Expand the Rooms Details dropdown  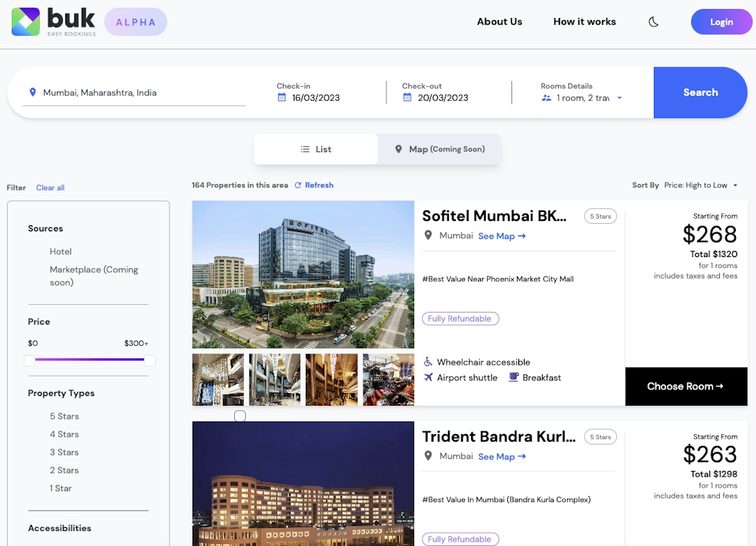click(x=619, y=98)
